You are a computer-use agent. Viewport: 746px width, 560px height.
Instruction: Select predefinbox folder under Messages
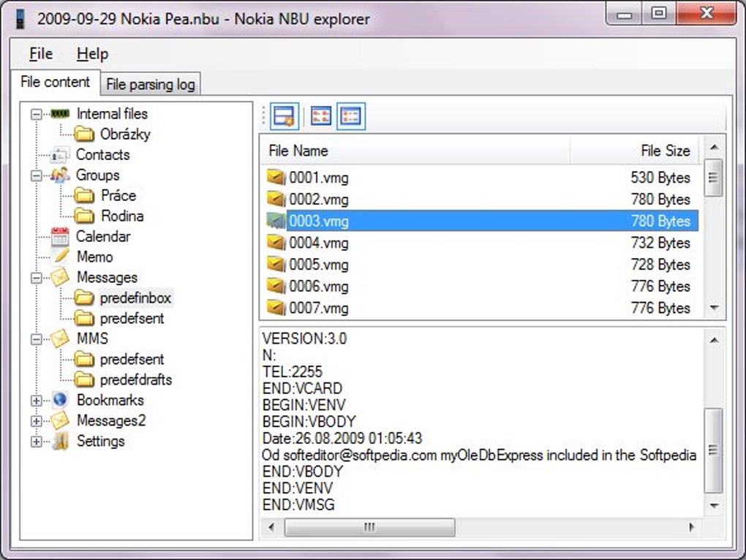135,298
